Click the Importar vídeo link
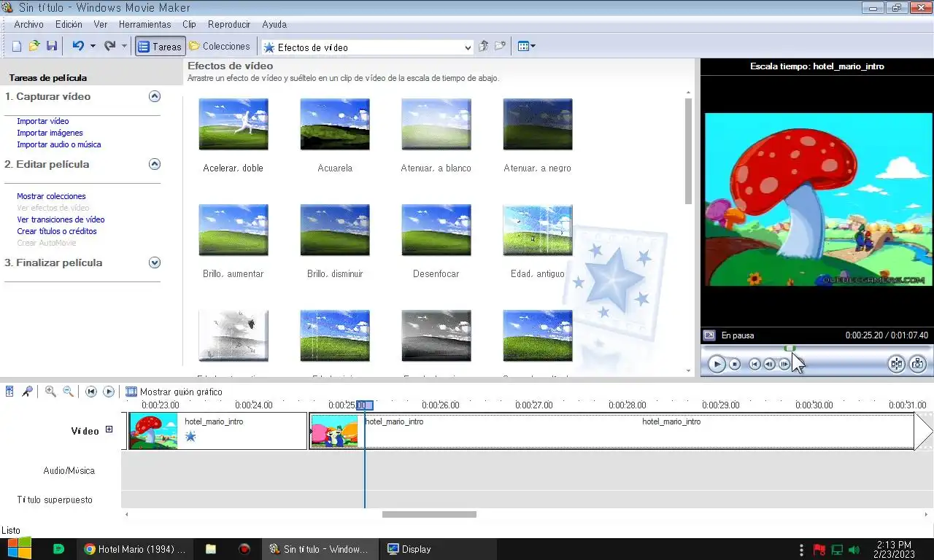Screen dimensions: 934x560 pyautogui.click(x=43, y=121)
